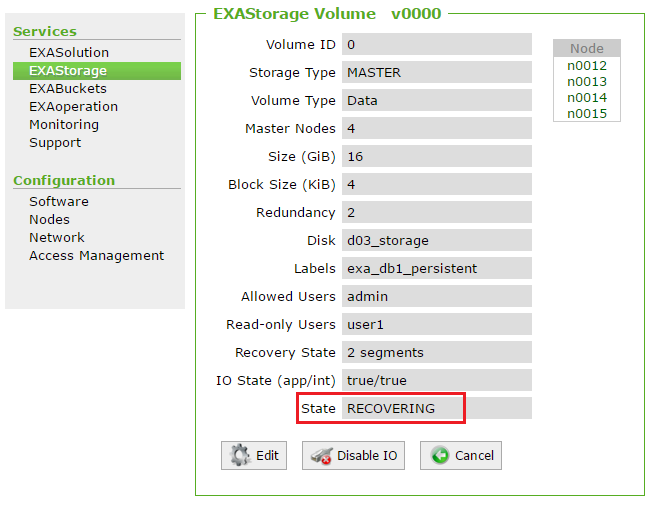654x509 pixels.
Task: Open node n0012 link
Action: tap(587, 66)
